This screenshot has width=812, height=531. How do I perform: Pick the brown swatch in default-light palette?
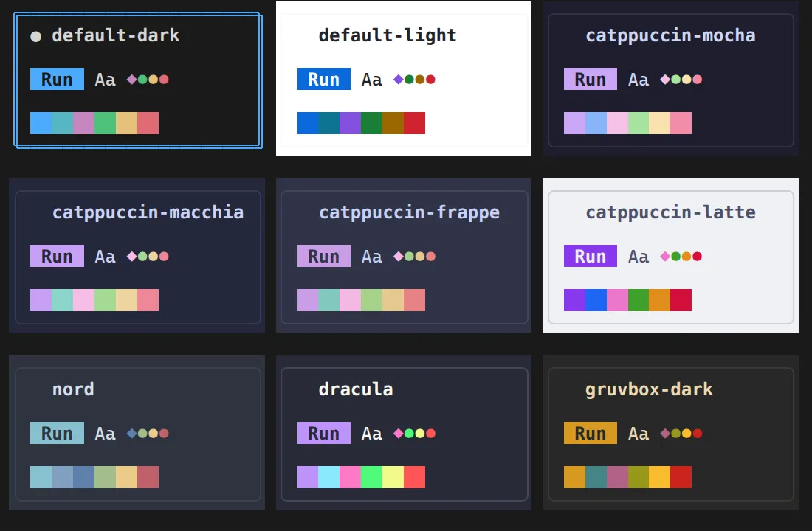tap(393, 123)
